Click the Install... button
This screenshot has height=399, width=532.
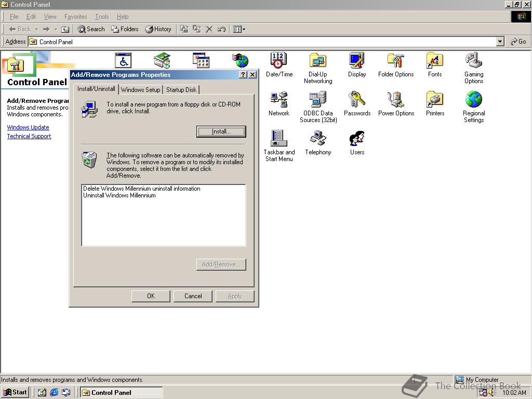tap(221, 131)
